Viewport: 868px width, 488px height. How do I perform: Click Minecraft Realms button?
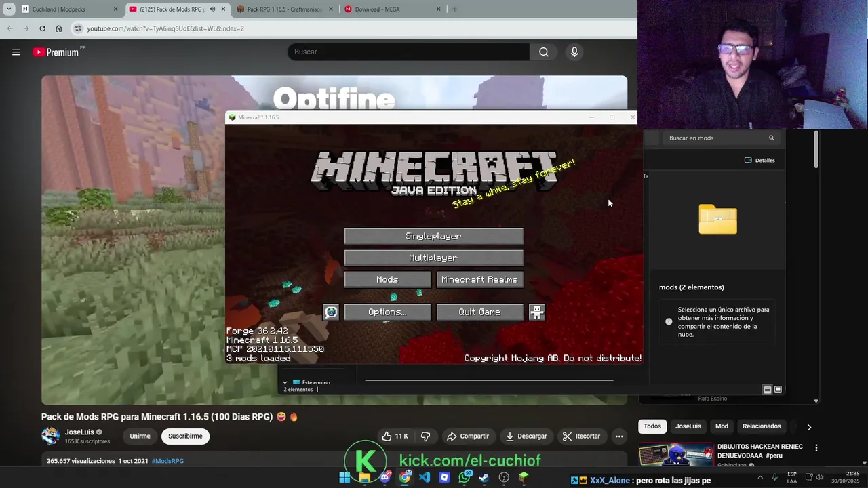[479, 279]
